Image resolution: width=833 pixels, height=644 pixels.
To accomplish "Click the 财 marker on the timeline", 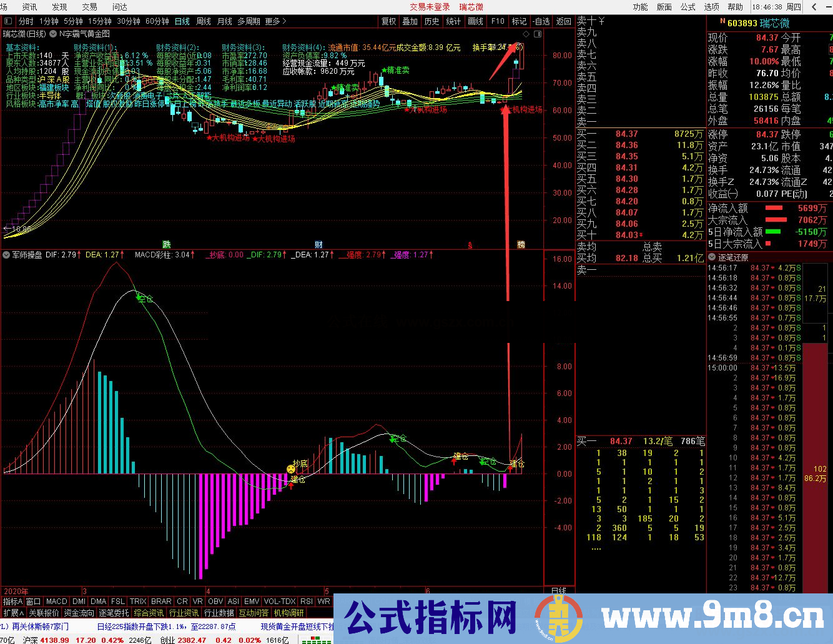I will click(x=318, y=244).
